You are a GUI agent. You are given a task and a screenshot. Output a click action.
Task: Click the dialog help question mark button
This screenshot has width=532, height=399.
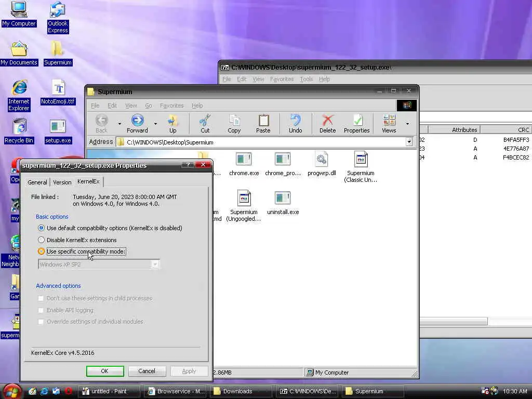(188, 165)
